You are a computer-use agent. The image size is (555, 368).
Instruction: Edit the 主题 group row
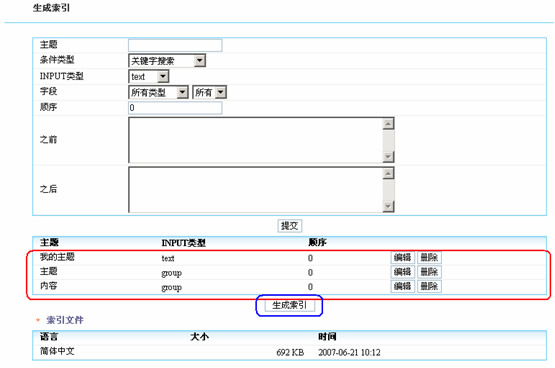pyautogui.click(x=403, y=272)
